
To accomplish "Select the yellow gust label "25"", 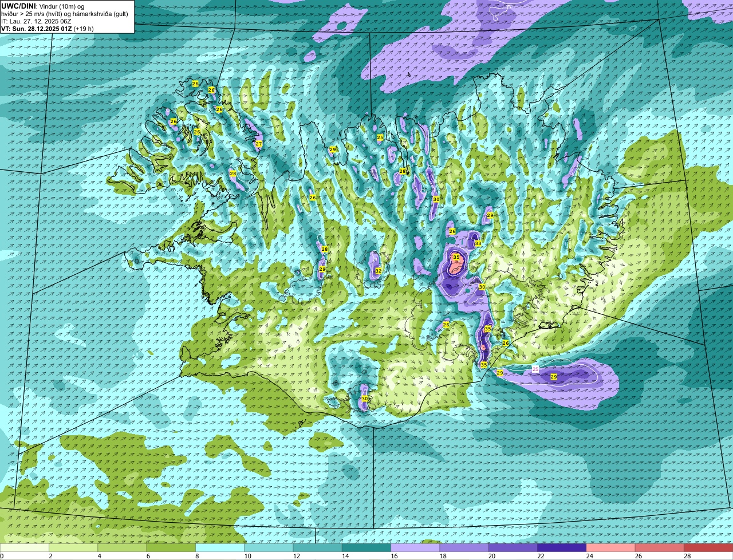I will 380,137.
